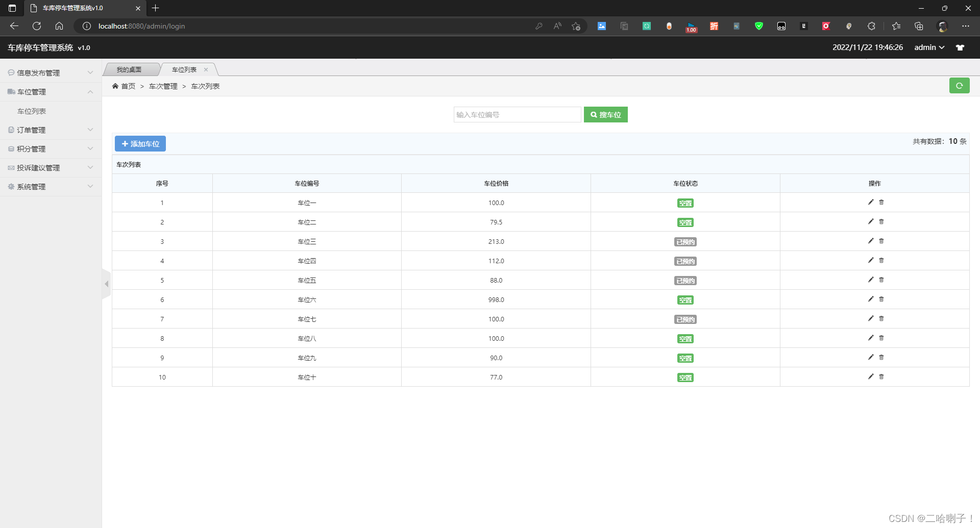The image size is (980, 528).
Task: Edit row 车位八 with pencil icon
Action: point(871,338)
